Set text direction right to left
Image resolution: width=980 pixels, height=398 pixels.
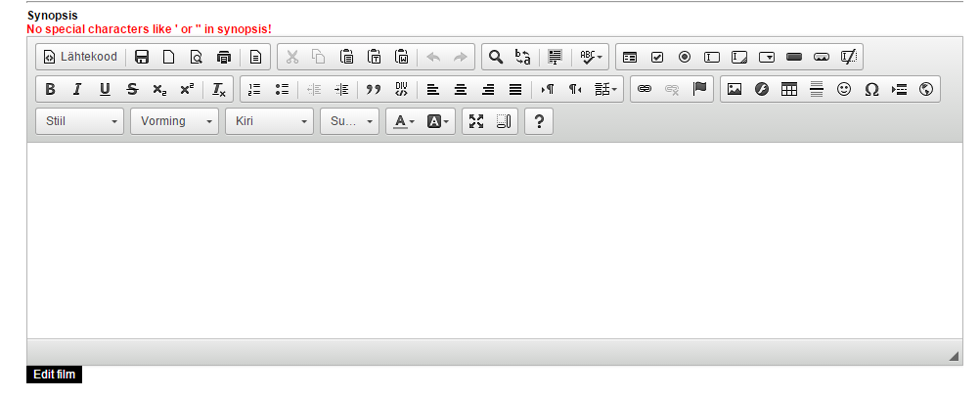(575, 89)
